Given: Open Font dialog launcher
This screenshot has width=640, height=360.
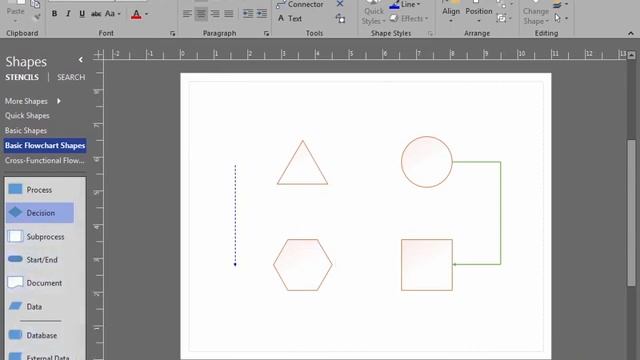Looking at the screenshot, I should 173,33.
